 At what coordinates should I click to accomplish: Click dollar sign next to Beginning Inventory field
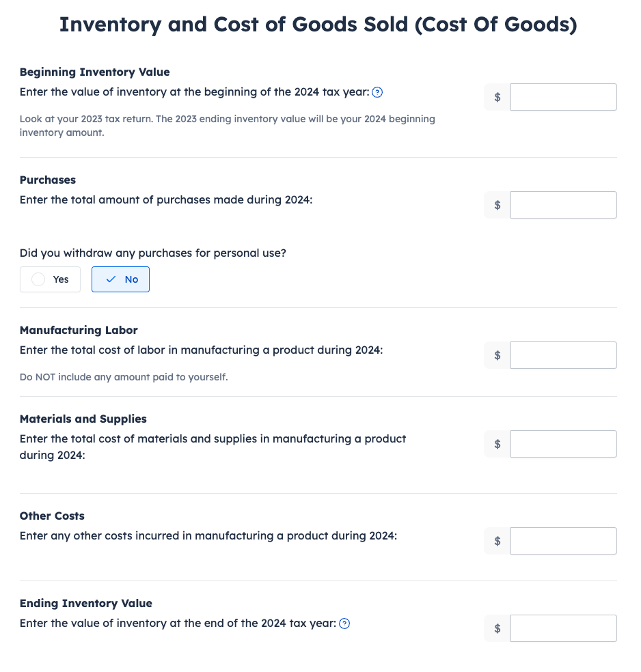click(x=497, y=97)
